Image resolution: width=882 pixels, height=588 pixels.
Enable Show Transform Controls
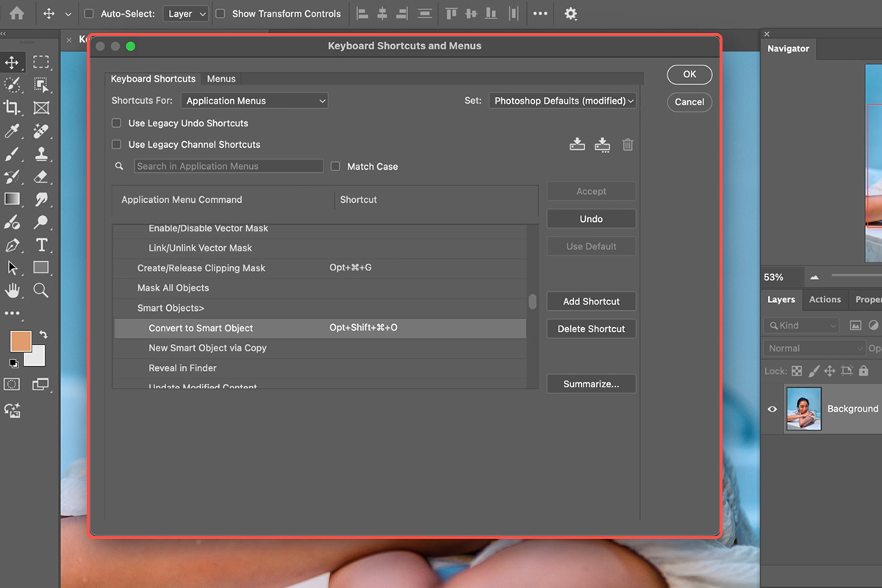point(220,13)
